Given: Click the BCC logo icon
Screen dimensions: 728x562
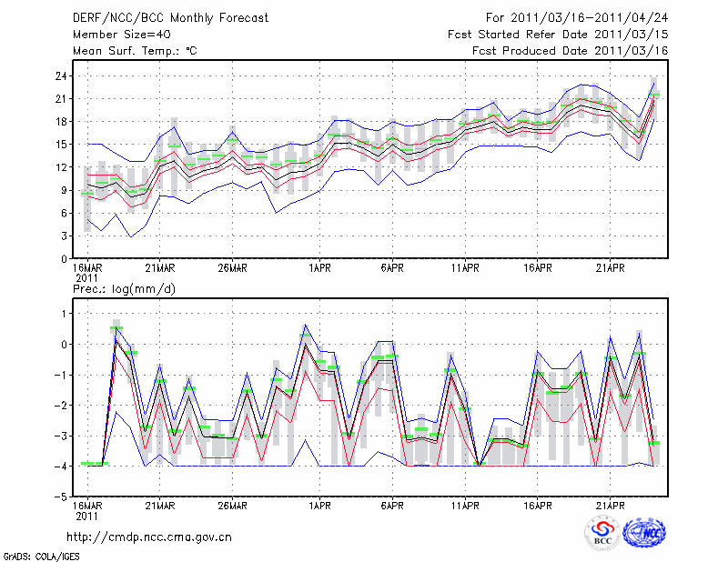Looking at the screenshot, I should (x=602, y=534).
